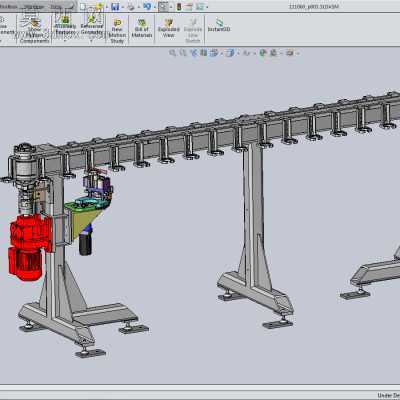Open the Help menu
400x400 pixels.
tap(55, 7)
